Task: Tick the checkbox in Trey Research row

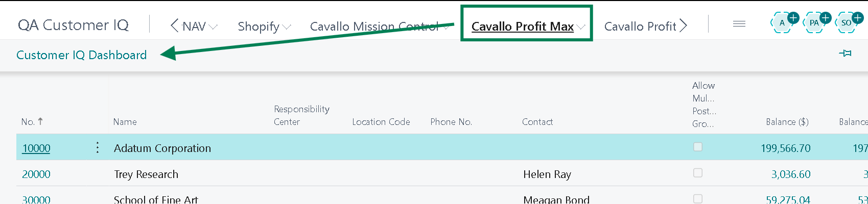Action: coord(697,173)
